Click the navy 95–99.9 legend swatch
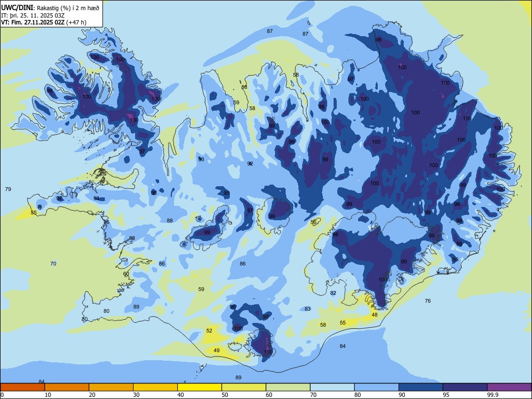This screenshot has height=399, width=532. [465, 387]
